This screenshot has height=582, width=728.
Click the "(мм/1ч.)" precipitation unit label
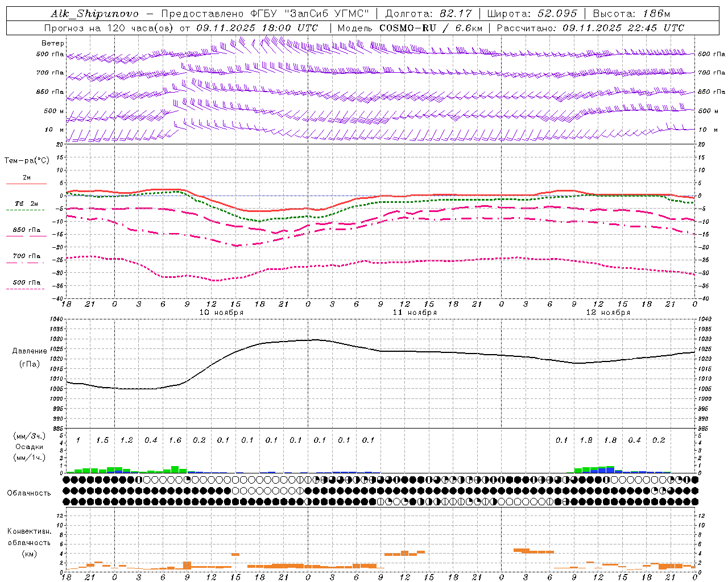pos(30,458)
